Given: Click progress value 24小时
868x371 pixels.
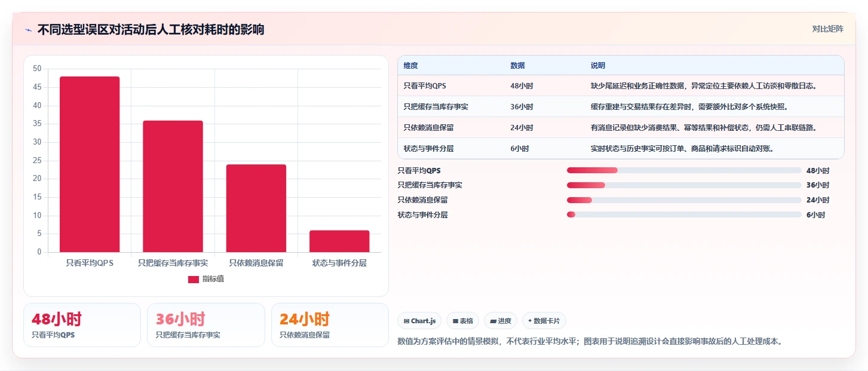Looking at the screenshot, I should (x=818, y=200).
